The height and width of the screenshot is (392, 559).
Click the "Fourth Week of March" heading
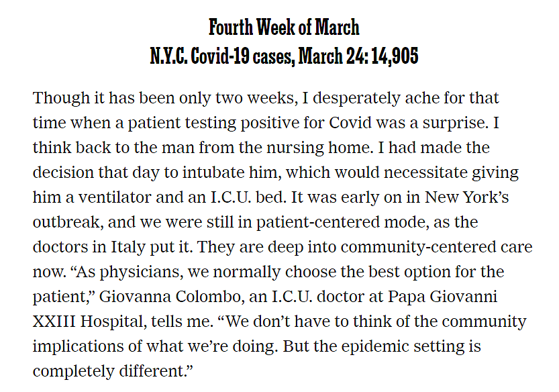coord(284,28)
